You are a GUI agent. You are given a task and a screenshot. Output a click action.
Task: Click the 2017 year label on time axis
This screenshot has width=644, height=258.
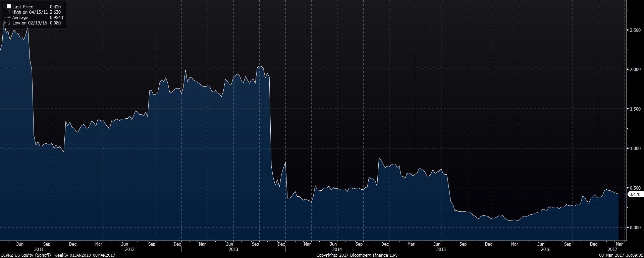(x=612, y=250)
